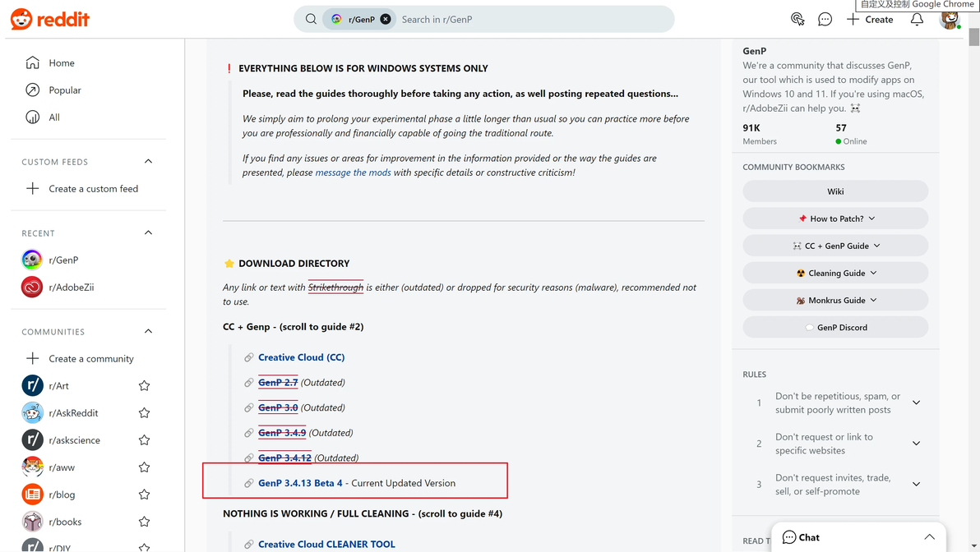This screenshot has height=552, width=980.
Task: Toggle favorite star for r/aww
Action: [145, 467]
